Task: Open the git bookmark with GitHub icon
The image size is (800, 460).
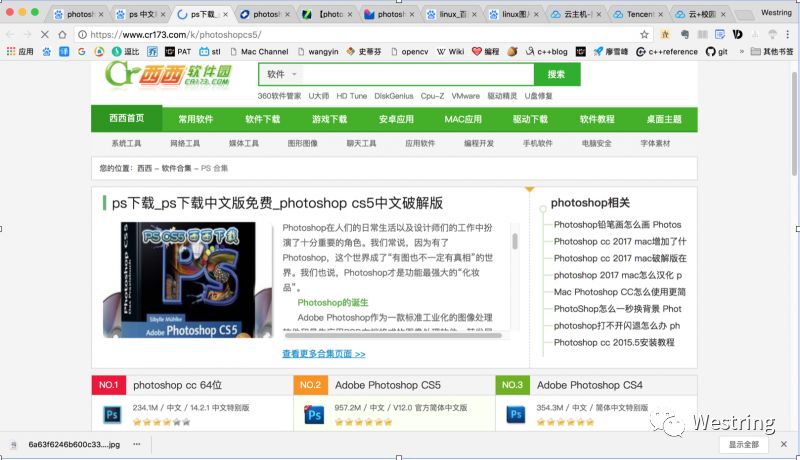Action: (x=716, y=52)
